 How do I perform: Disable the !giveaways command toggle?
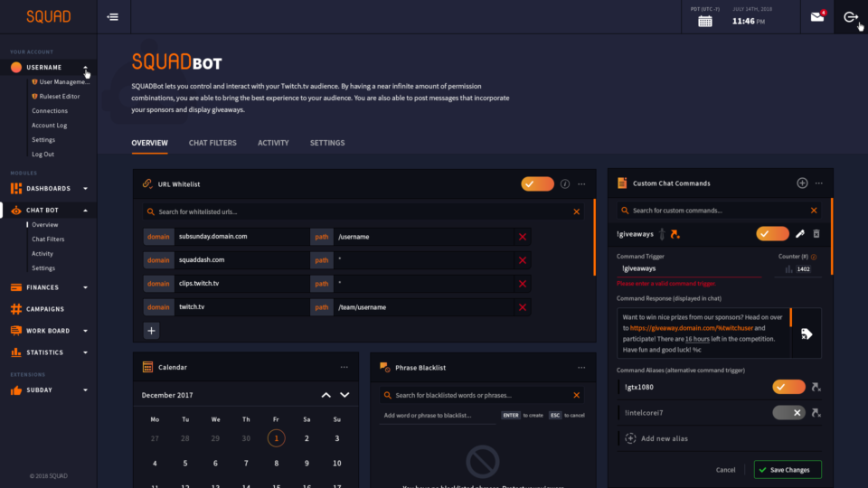tap(773, 233)
